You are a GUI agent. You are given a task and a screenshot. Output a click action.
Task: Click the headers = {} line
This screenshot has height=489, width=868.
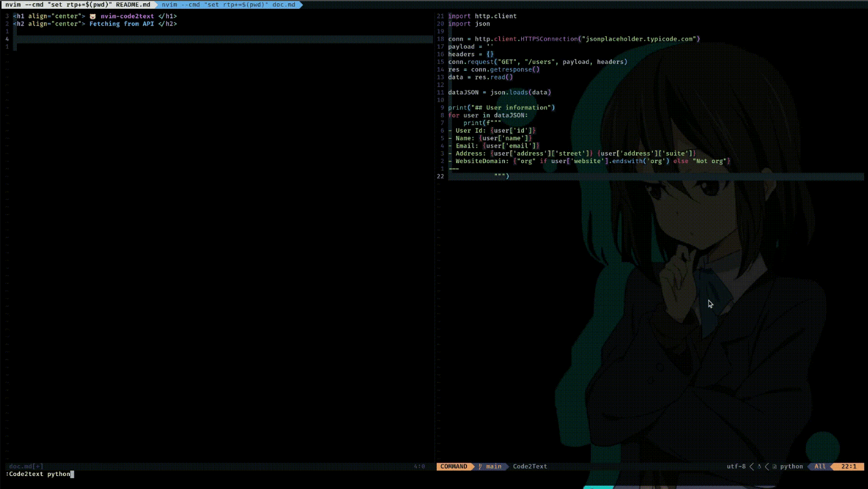click(x=471, y=54)
